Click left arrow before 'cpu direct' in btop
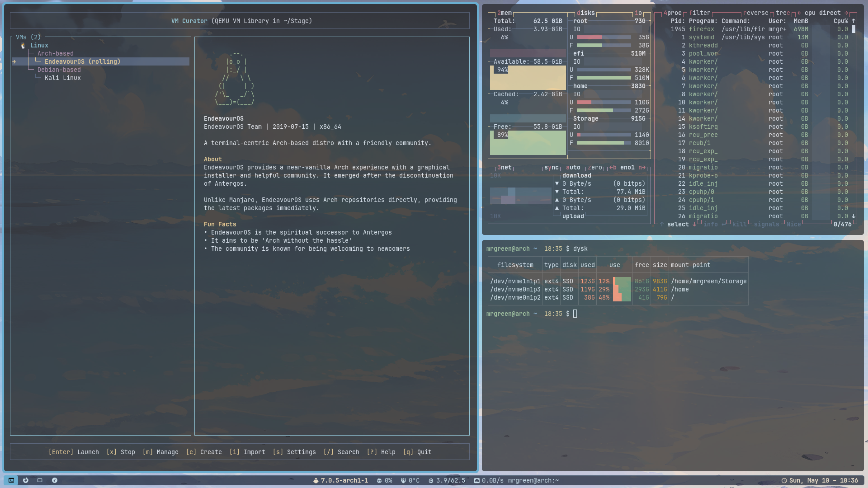Viewport: 868px width, 488px height. [799, 13]
